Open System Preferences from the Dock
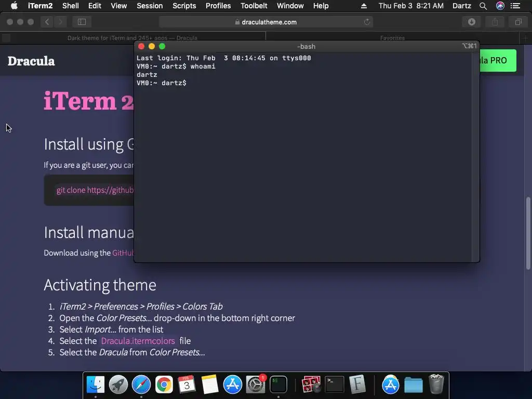The height and width of the screenshot is (399, 532). pyautogui.click(x=255, y=384)
